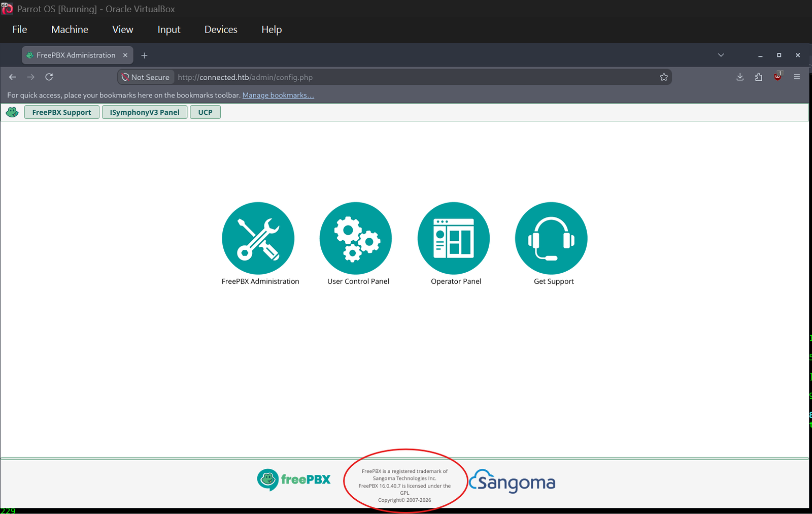812x514 pixels.
Task: Click the FreePBX Support button
Action: coord(62,112)
